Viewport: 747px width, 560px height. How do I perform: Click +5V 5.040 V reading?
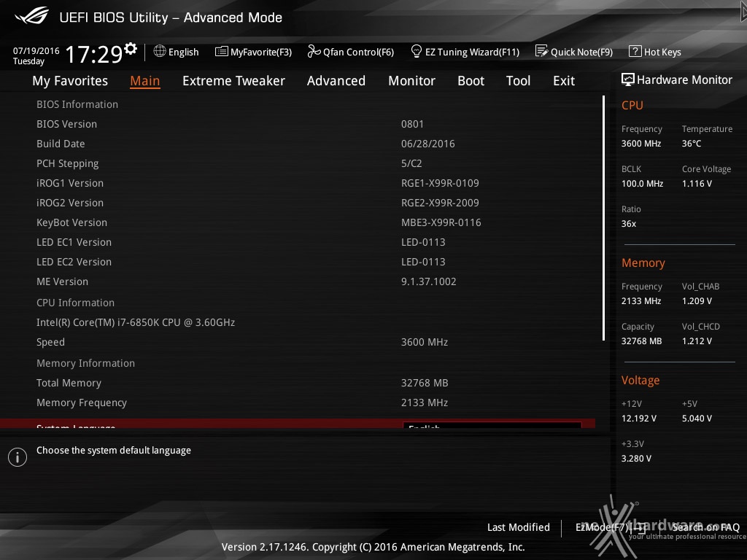[x=697, y=418]
